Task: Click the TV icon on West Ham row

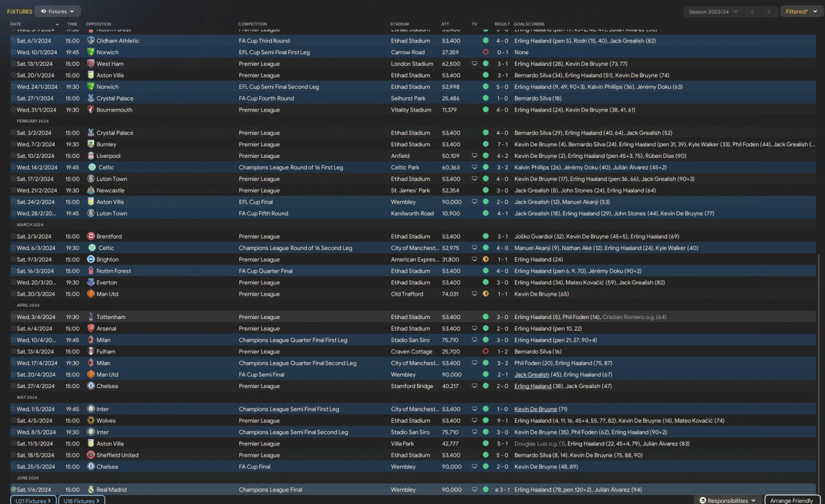Action: click(474, 64)
